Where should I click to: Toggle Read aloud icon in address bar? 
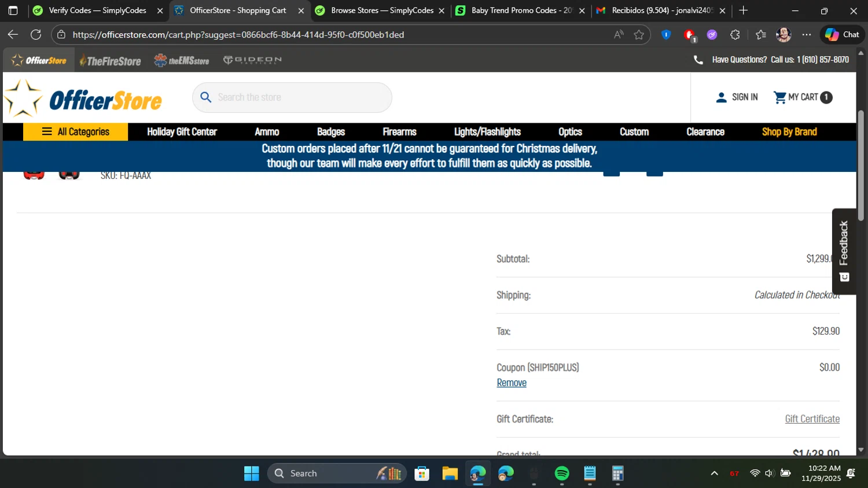(619, 35)
